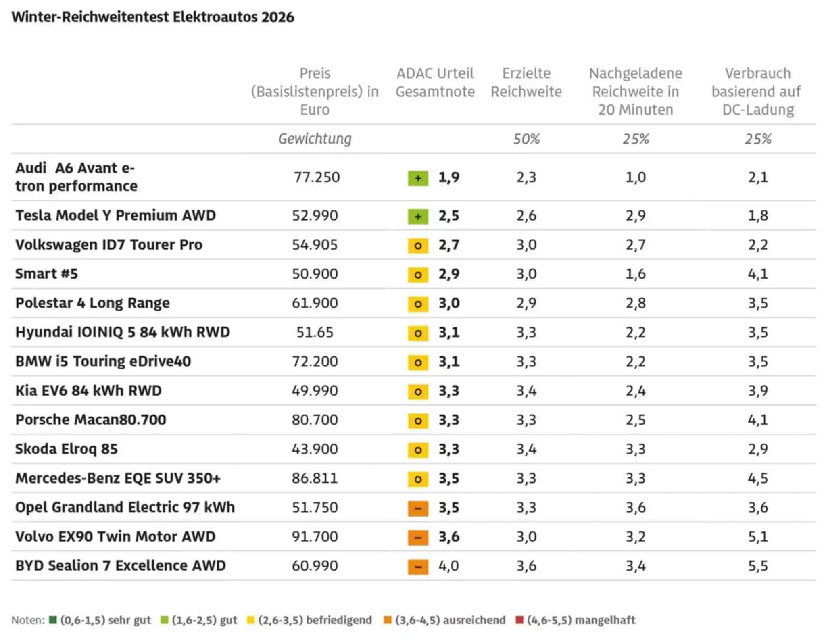Click red 'mangelhaft' legend swatch

(x=519, y=620)
